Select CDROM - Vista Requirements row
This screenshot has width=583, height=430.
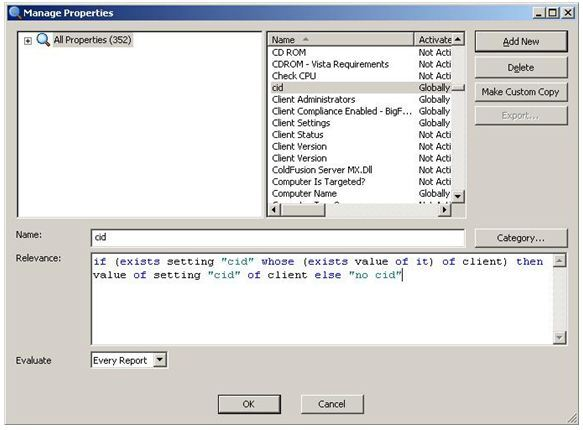point(330,64)
